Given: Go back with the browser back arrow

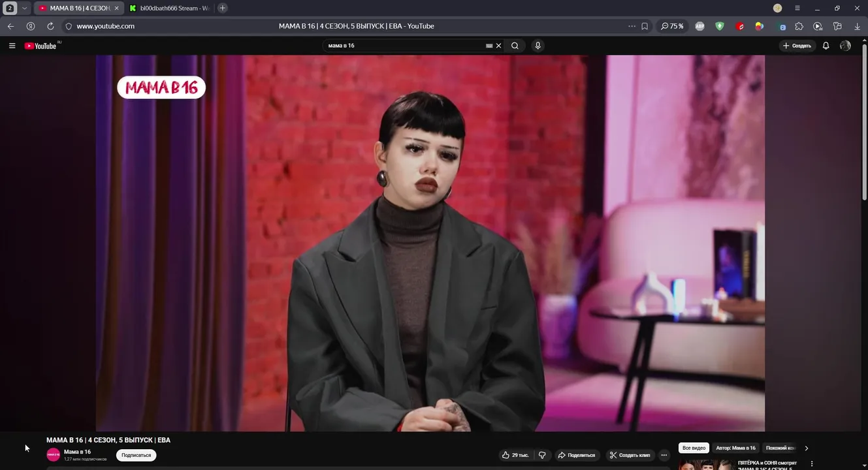Looking at the screenshot, I should 10,26.
